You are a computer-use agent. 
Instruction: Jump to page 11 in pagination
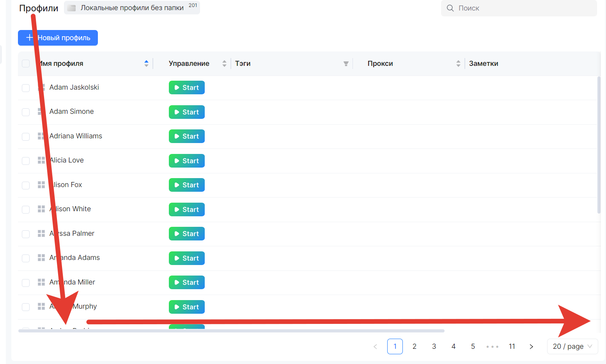(512, 346)
